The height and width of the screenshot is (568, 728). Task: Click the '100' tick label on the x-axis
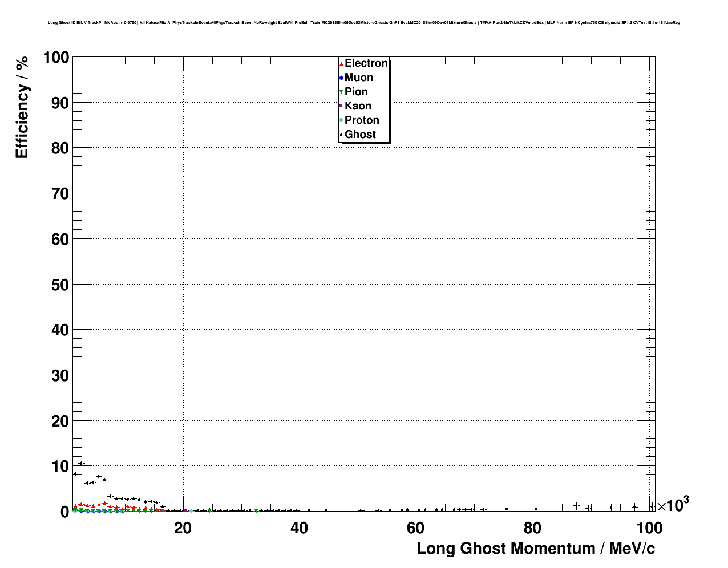pos(649,528)
